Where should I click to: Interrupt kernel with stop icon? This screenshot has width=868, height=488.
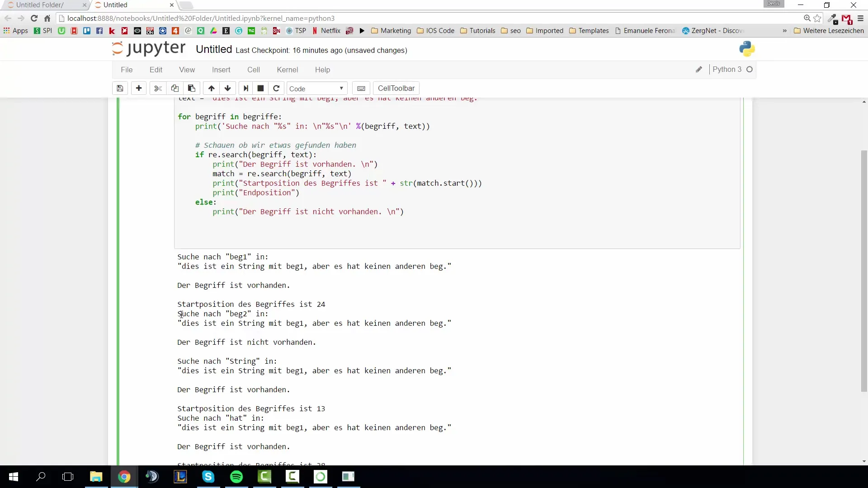[x=260, y=89]
